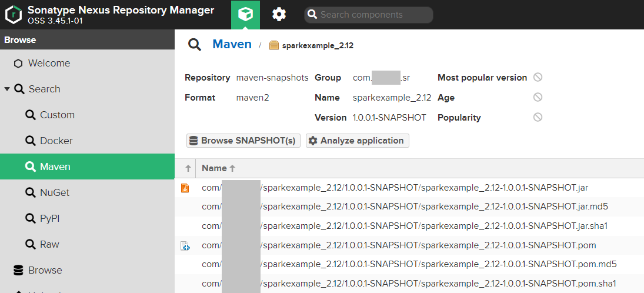Click the magnifier icon in search box
The height and width of the screenshot is (293, 644).
pyautogui.click(x=312, y=15)
